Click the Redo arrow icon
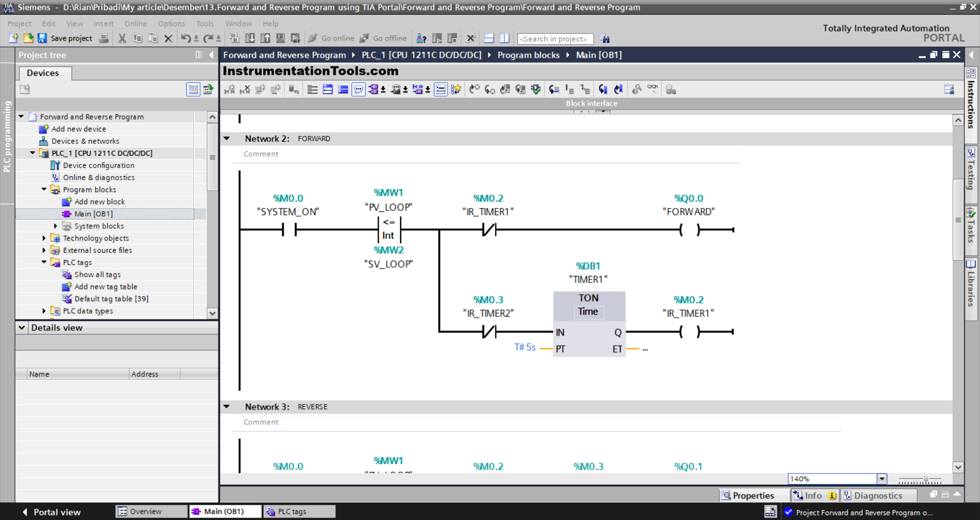This screenshot has height=520, width=980. (x=208, y=38)
